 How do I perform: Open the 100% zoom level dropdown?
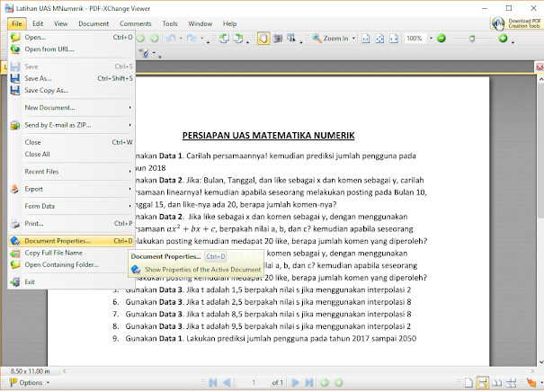(x=431, y=38)
